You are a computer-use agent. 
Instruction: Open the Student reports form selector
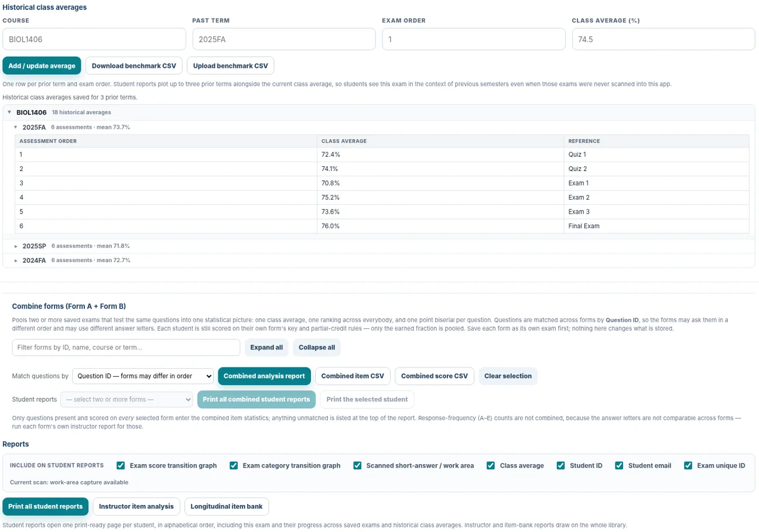[x=126, y=399]
